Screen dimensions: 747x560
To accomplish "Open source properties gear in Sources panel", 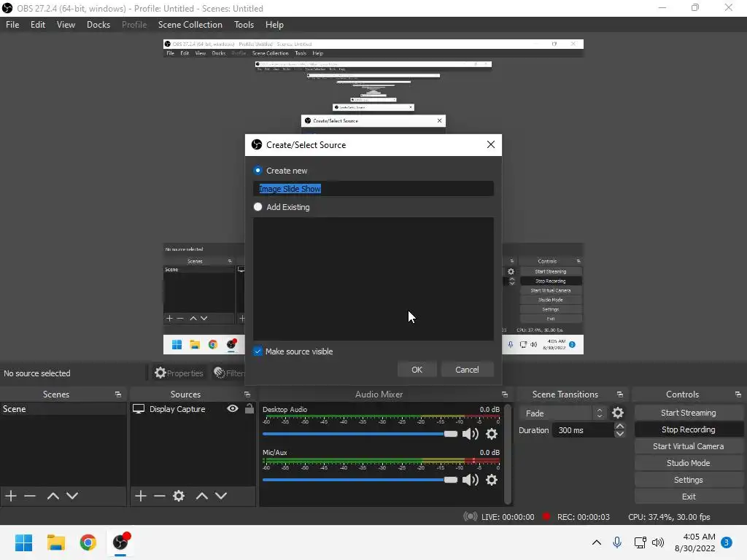I will 179,496.
